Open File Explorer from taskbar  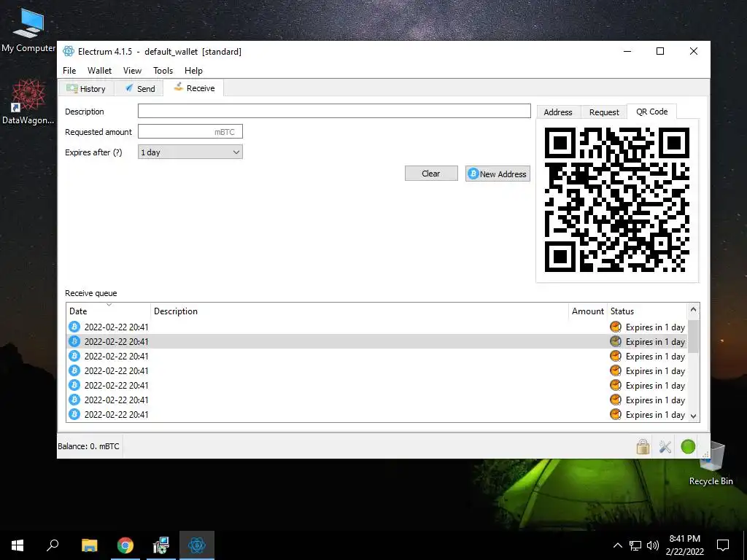click(89, 545)
